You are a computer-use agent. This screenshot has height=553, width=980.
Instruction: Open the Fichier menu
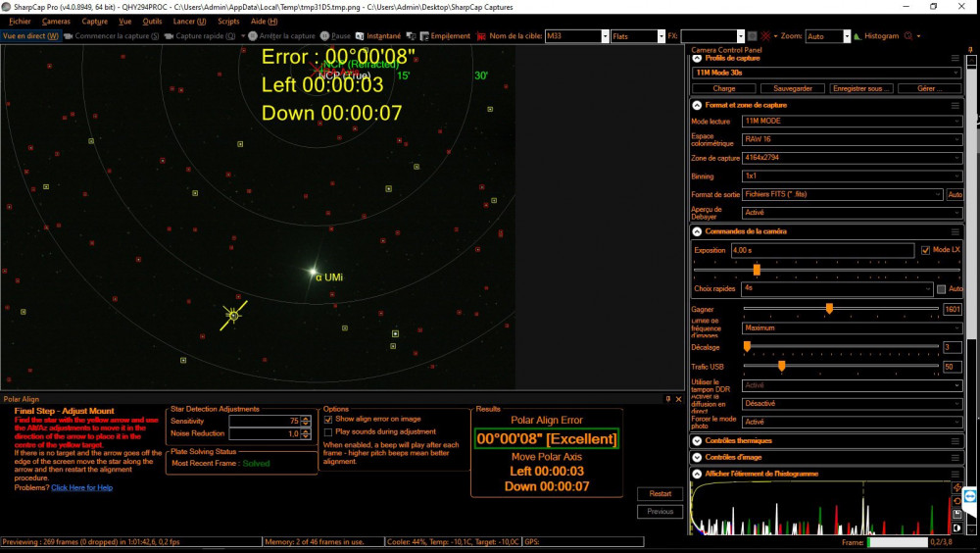point(20,22)
